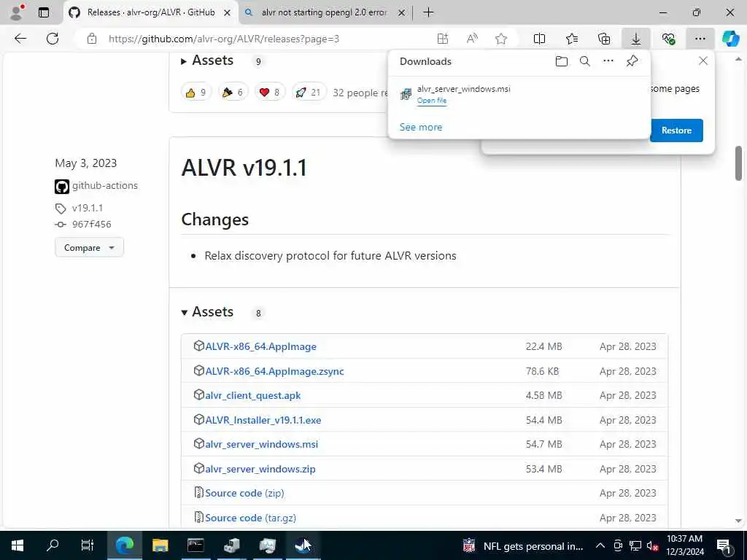Screen dimensions: 747x560
Task: Switch to the alvr opengl search tab
Action: coord(324,12)
